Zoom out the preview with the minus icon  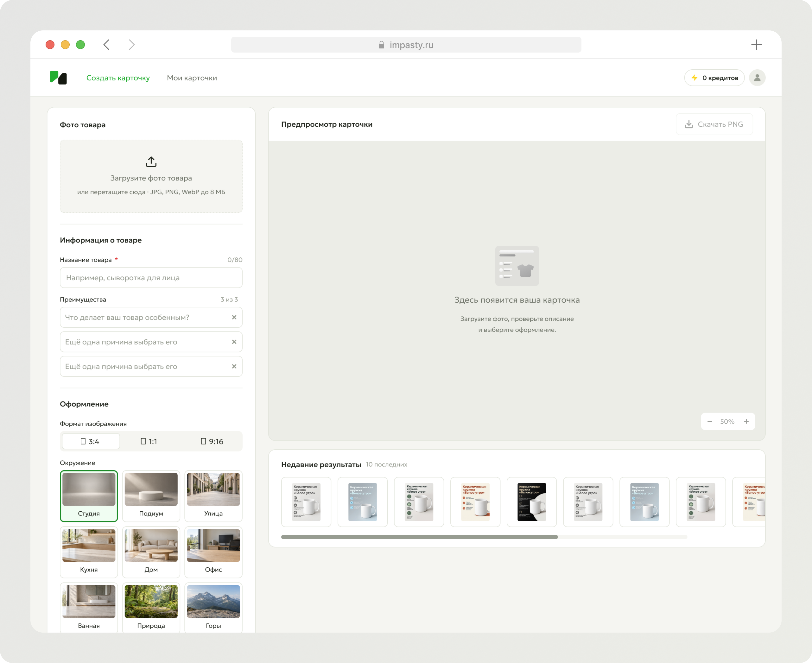(x=710, y=422)
